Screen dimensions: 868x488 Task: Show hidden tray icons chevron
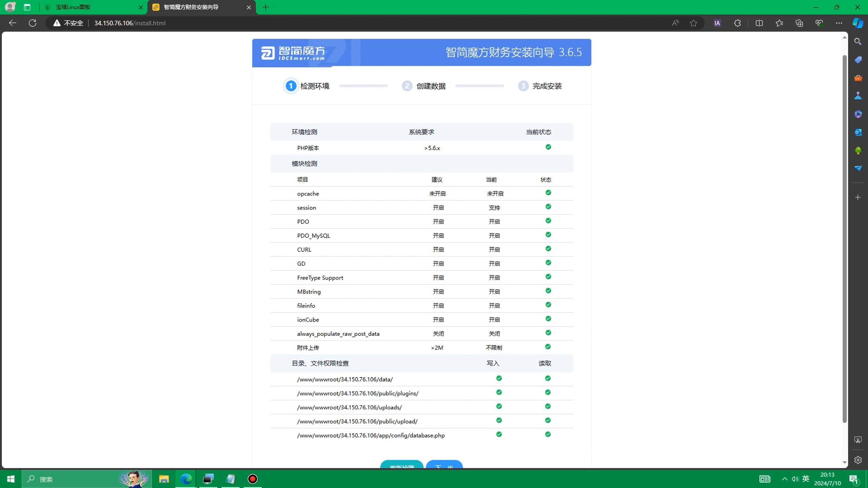tap(785, 479)
